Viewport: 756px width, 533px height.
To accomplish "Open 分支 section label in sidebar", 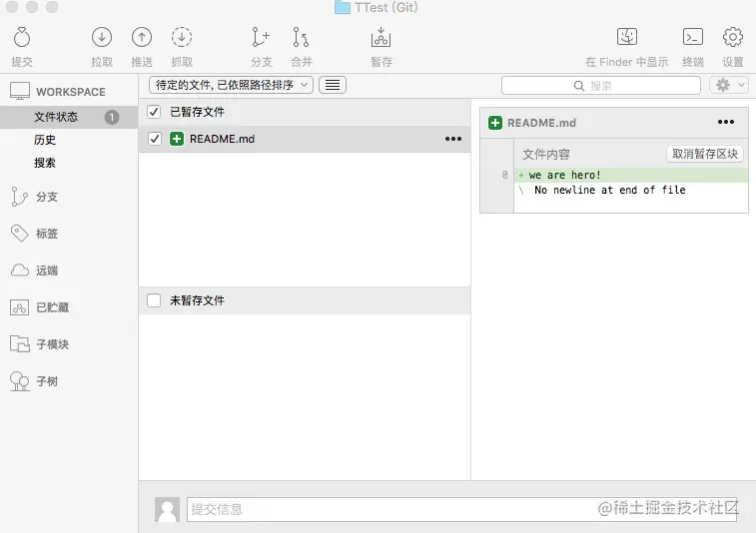I will (x=47, y=197).
